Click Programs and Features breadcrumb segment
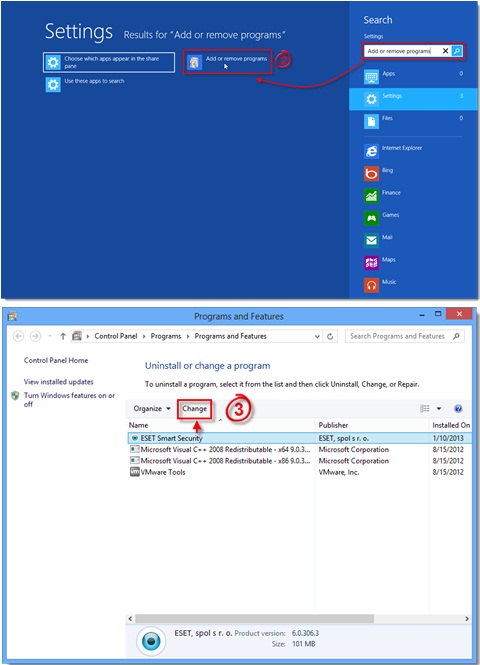Image resolution: width=480 pixels, height=665 pixels. coord(231,336)
